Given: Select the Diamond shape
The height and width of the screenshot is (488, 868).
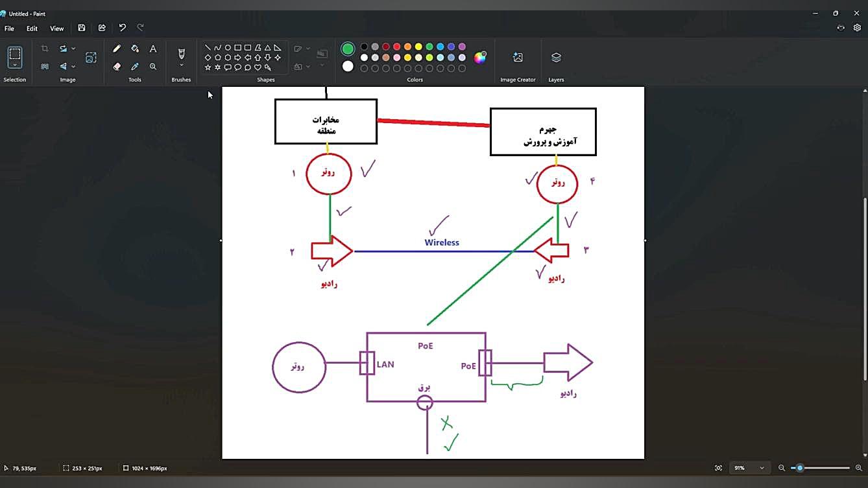Looking at the screenshot, I should coord(208,57).
